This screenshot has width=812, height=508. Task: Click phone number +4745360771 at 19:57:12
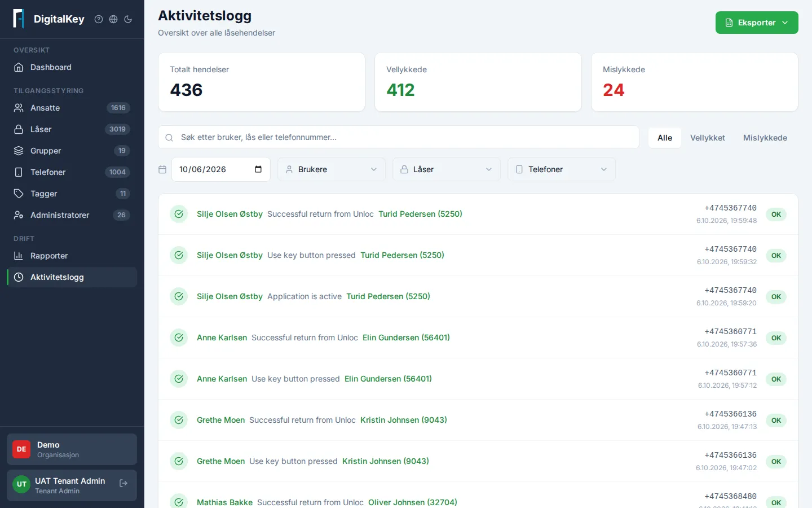pos(730,373)
